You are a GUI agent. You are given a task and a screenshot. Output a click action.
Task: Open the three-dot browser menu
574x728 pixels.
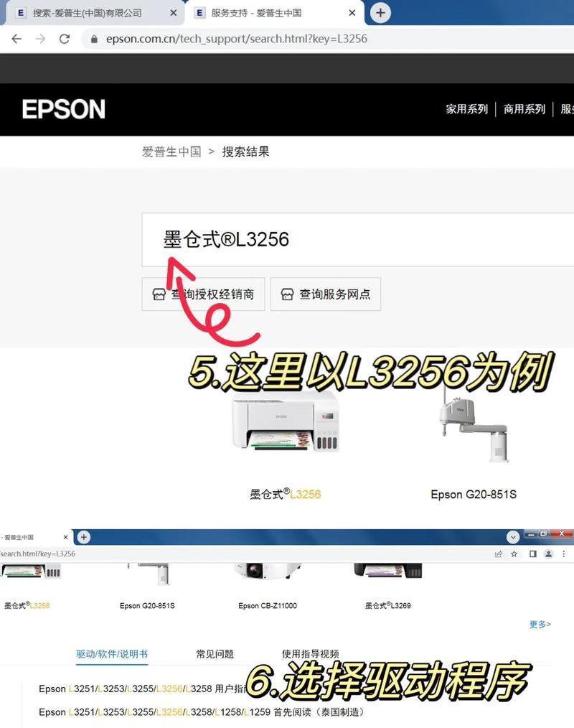[x=564, y=554]
